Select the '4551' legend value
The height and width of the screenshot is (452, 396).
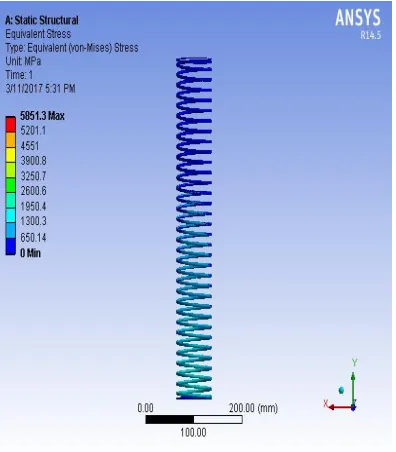(x=30, y=146)
